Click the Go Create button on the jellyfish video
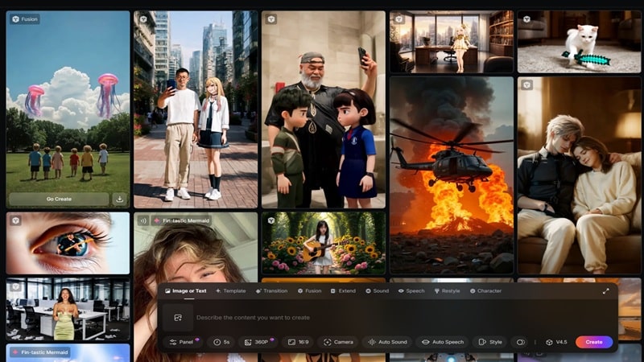The image size is (644, 362). pyautogui.click(x=58, y=199)
